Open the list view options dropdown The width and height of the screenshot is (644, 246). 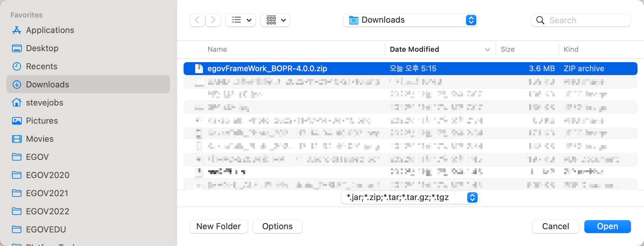241,20
